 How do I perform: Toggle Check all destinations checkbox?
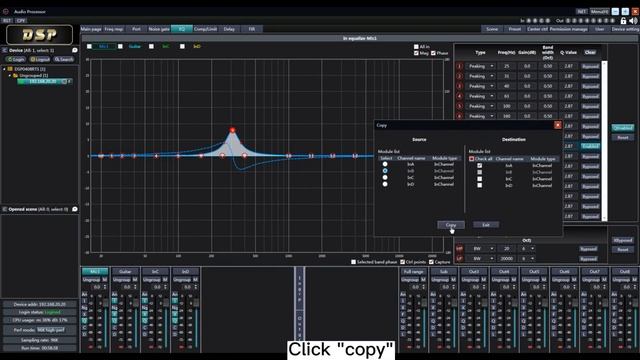pos(471,159)
